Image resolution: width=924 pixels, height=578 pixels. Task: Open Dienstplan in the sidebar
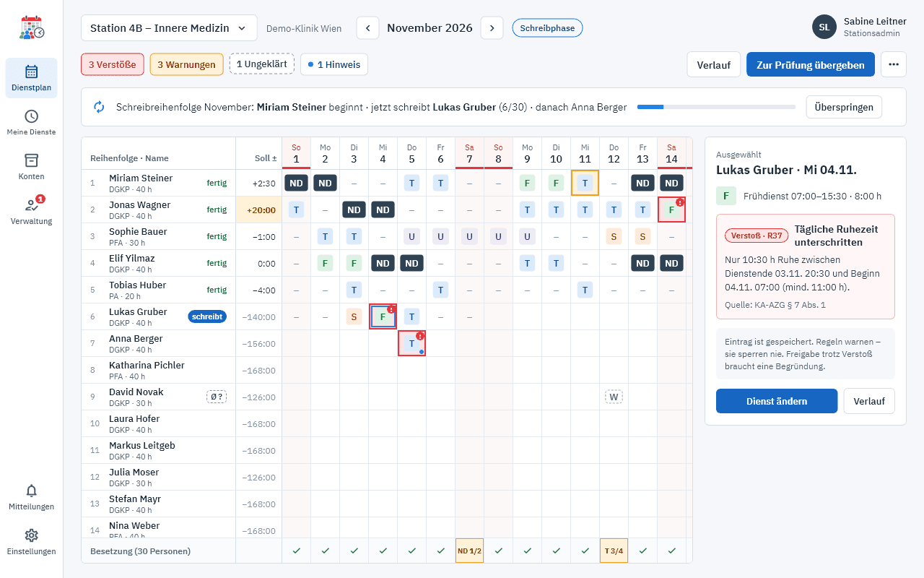pyautogui.click(x=32, y=78)
